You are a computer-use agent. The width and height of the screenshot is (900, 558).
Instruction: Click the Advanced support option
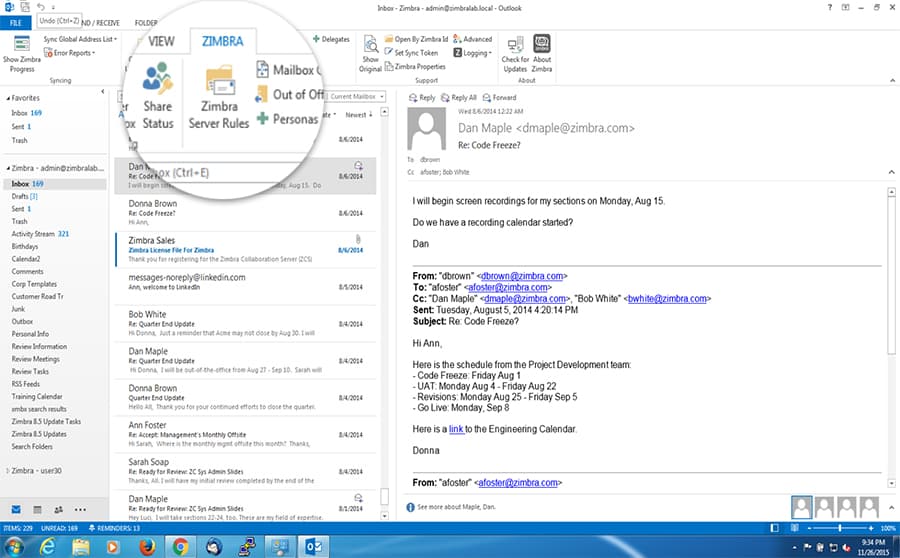[472, 39]
